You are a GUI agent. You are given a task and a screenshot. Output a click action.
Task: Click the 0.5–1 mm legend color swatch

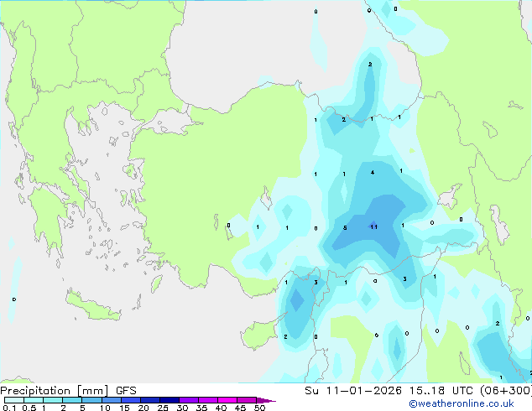pos(34,400)
